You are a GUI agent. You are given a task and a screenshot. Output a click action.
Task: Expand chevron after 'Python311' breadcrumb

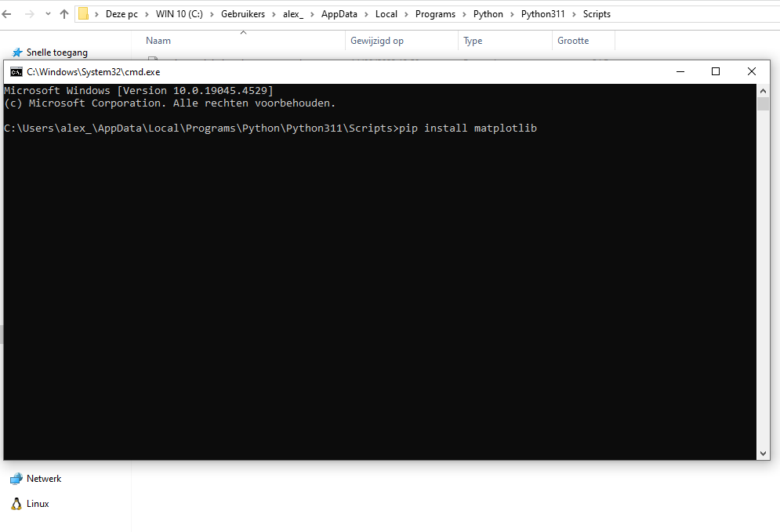coord(574,14)
